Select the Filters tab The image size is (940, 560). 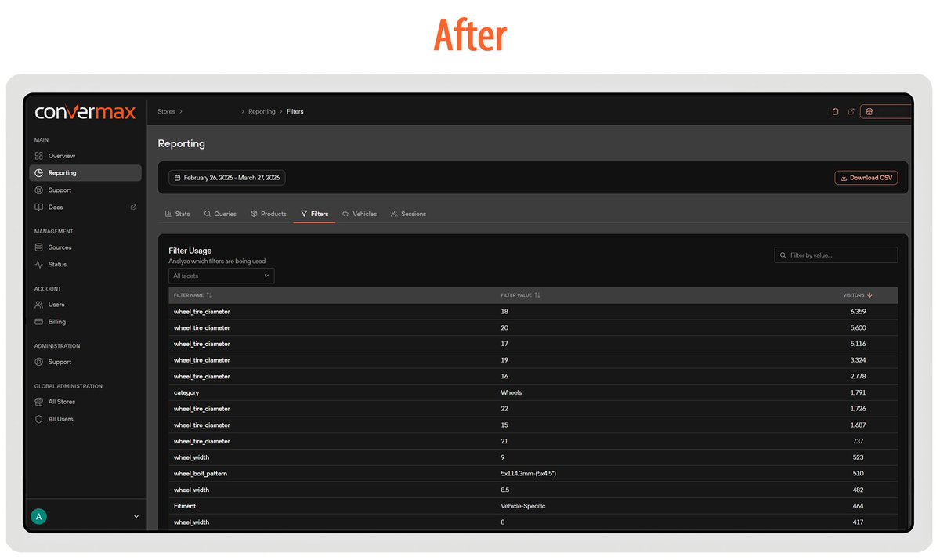click(315, 214)
